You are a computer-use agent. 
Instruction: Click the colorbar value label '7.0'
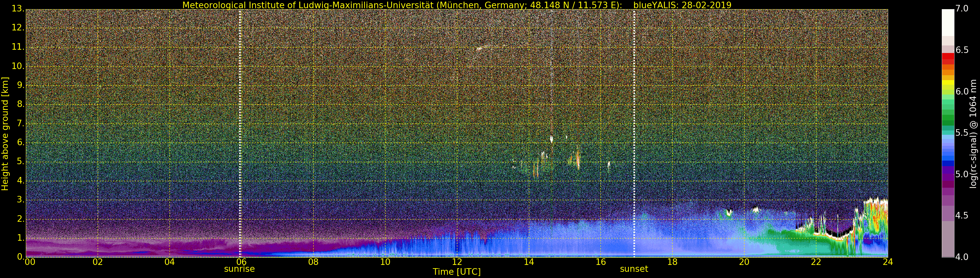[962, 9]
